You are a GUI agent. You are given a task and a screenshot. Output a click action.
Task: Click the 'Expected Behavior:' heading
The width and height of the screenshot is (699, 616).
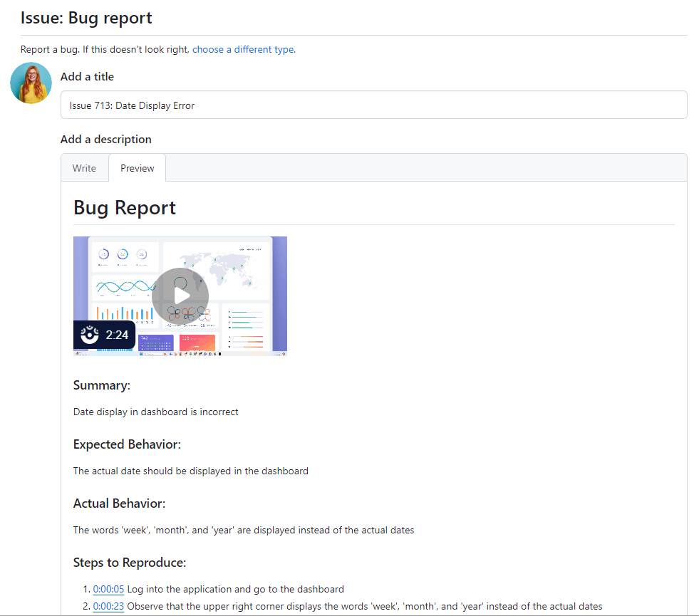point(127,444)
